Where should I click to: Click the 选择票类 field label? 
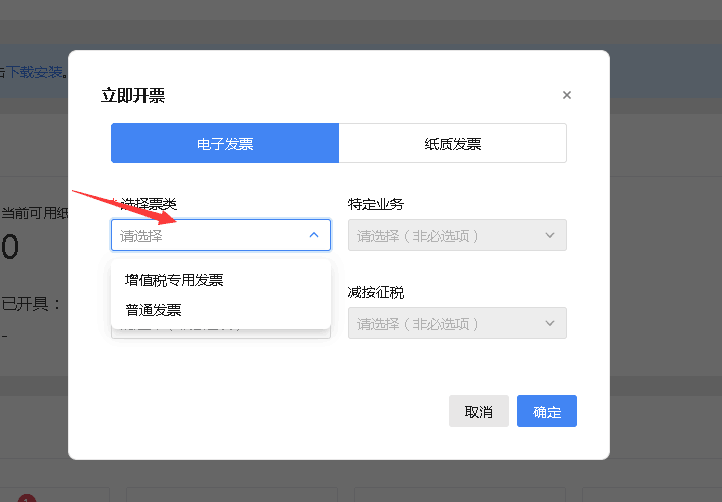148,204
